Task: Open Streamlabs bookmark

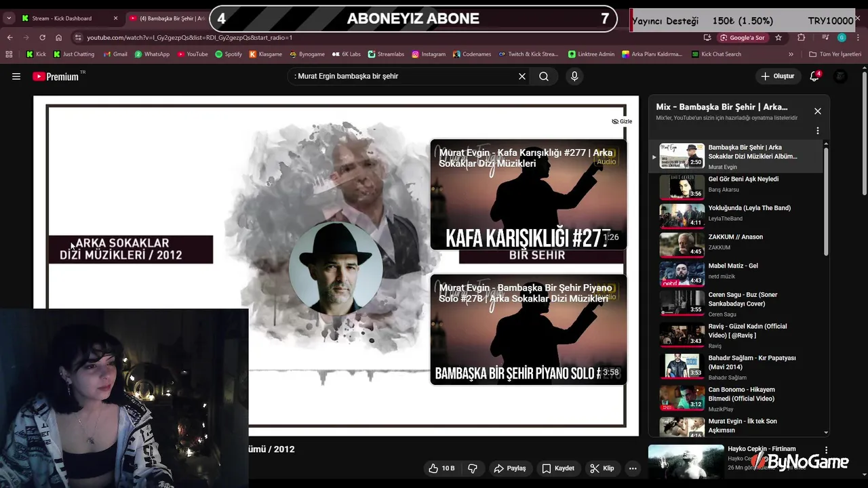Action: click(386, 54)
